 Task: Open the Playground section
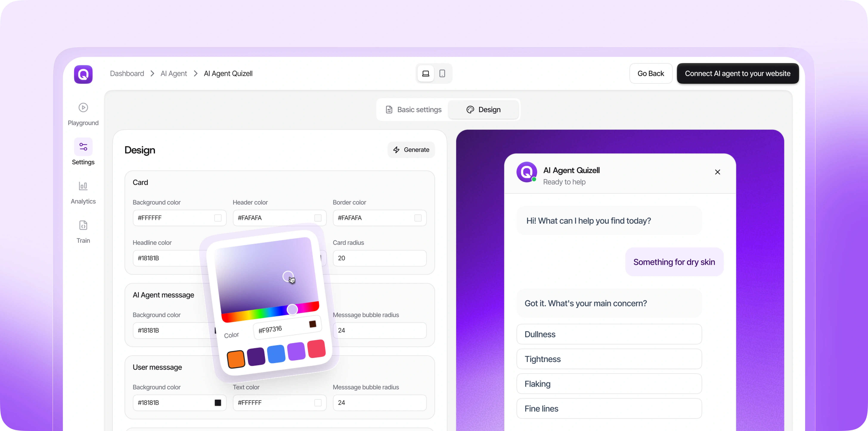tap(83, 114)
